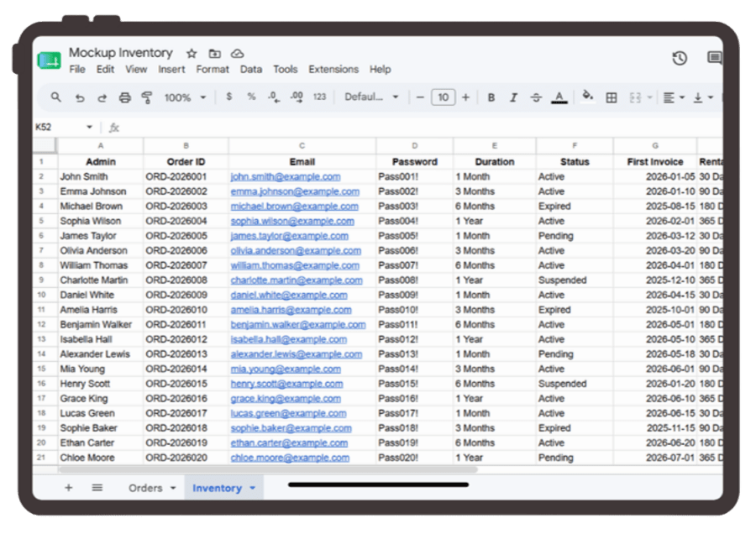Open the fill color bucket

click(x=587, y=97)
